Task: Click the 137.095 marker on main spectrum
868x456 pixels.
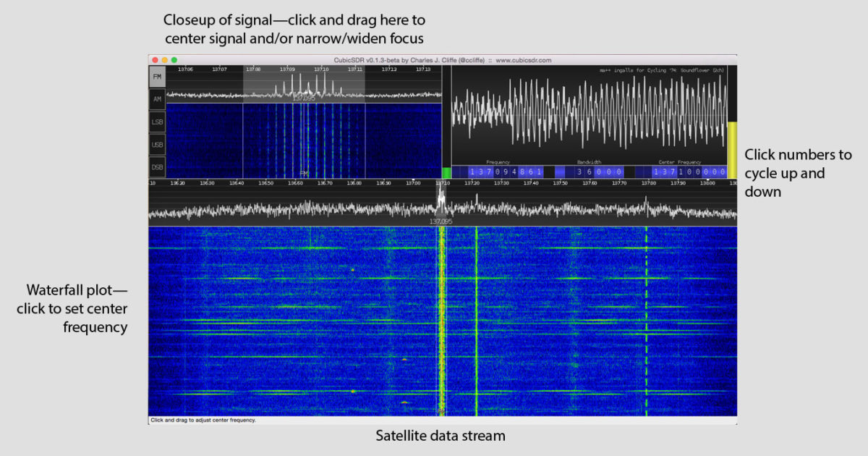Action: coord(441,221)
